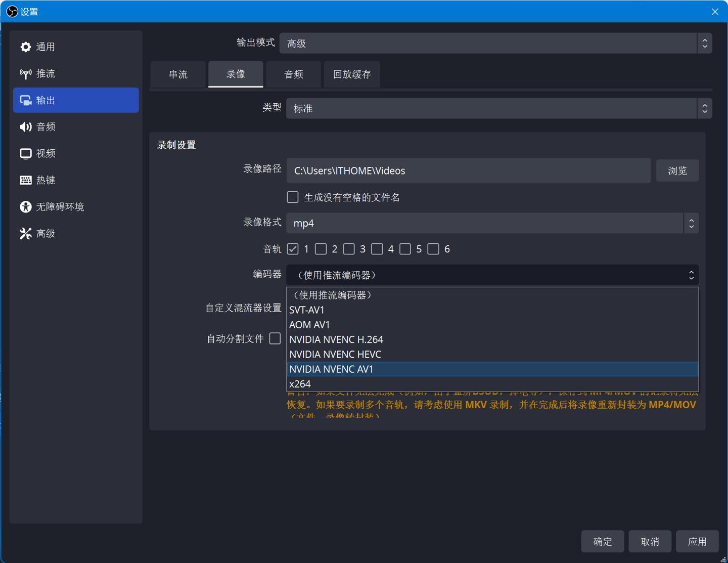Click the OBS logo in title bar
The image size is (728, 563).
coord(12,12)
